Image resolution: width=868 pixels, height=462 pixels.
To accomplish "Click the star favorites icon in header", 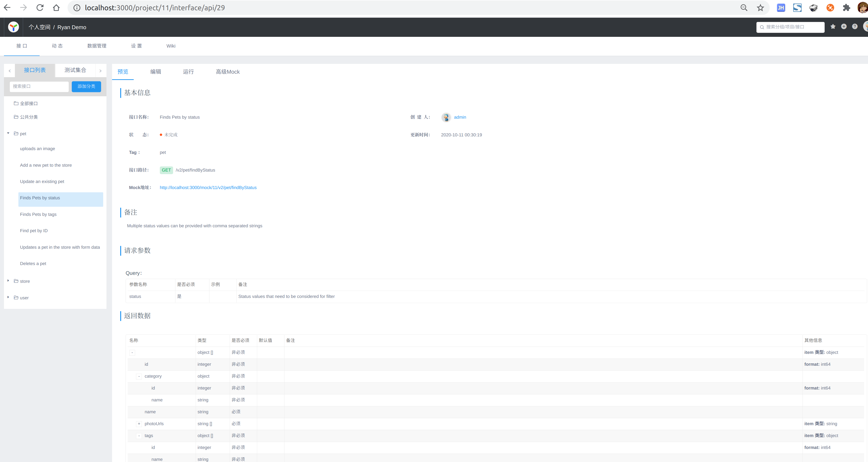I will [833, 27].
